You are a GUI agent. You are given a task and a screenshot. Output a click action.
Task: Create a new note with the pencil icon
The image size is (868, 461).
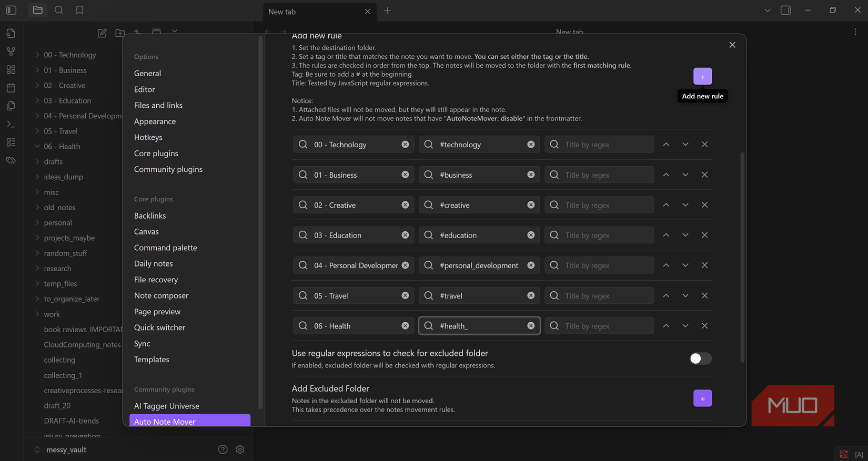[x=102, y=33]
